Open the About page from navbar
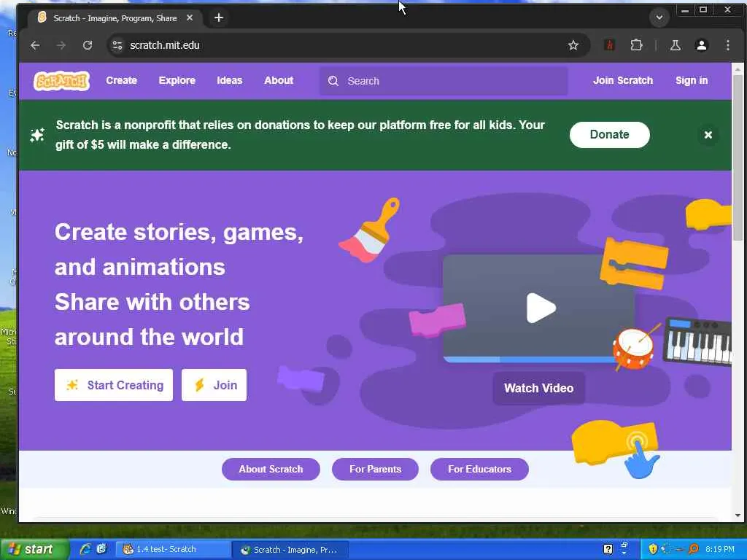 [279, 80]
